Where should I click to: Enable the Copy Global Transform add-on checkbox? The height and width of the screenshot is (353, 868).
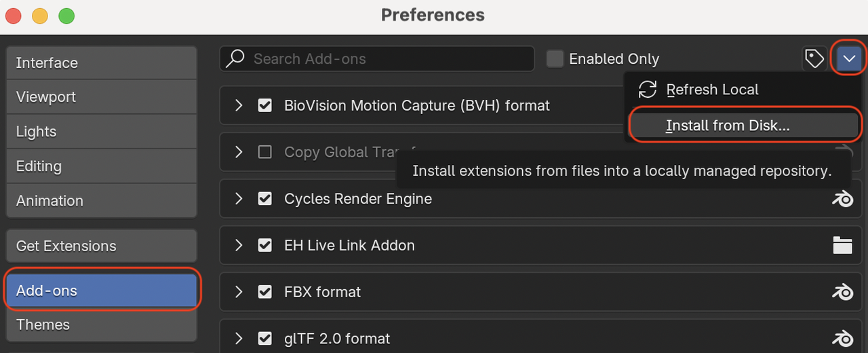[x=265, y=152]
